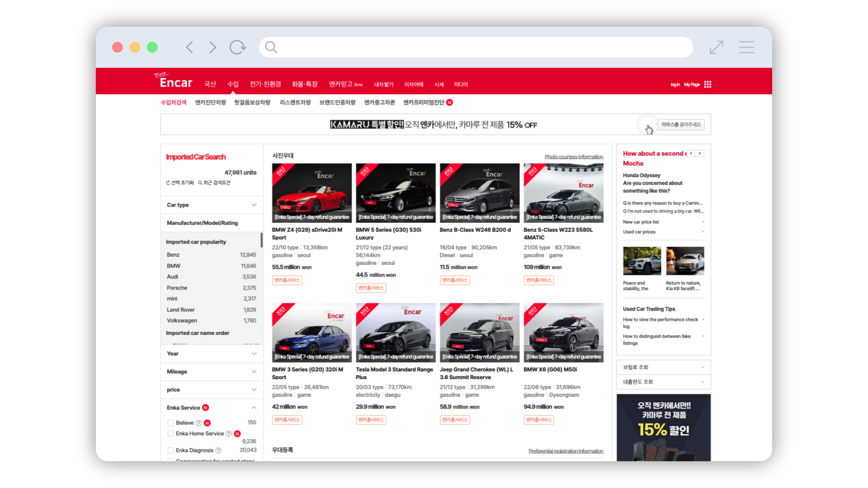The height and width of the screenshot is (488, 868).
Task: Open My Page link
Action: (692, 84)
